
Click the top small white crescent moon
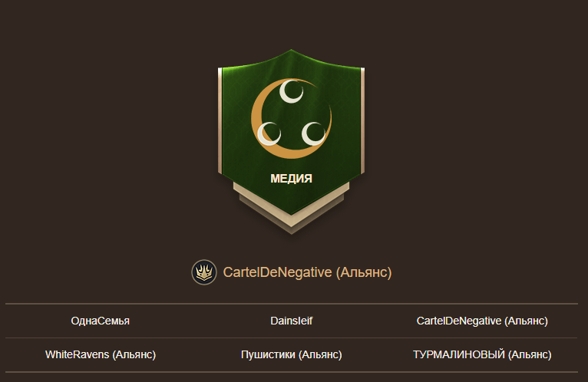pos(291,91)
